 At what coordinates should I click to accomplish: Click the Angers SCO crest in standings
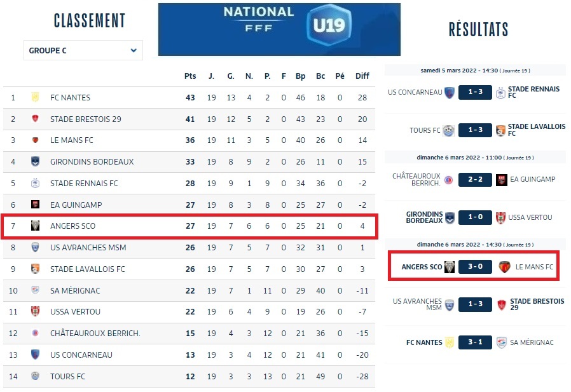click(x=36, y=226)
